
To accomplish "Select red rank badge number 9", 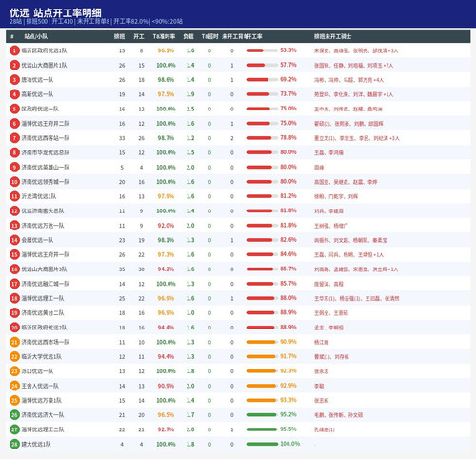I will click(x=14, y=168).
